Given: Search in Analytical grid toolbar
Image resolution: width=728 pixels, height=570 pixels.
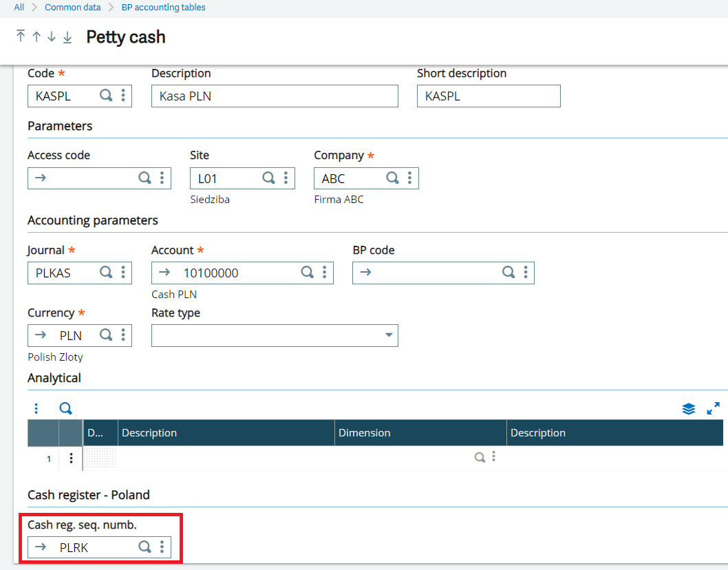Looking at the screenshot, I should point(65,408).
